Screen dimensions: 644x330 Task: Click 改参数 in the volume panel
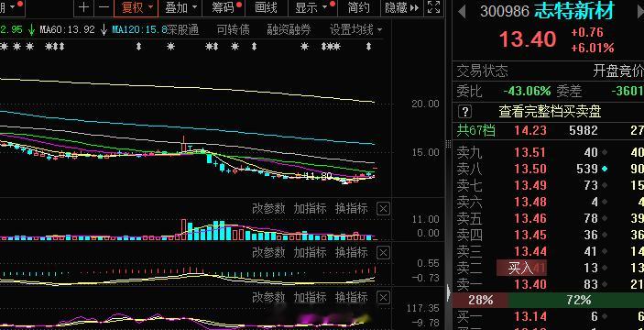click(268, 209)
